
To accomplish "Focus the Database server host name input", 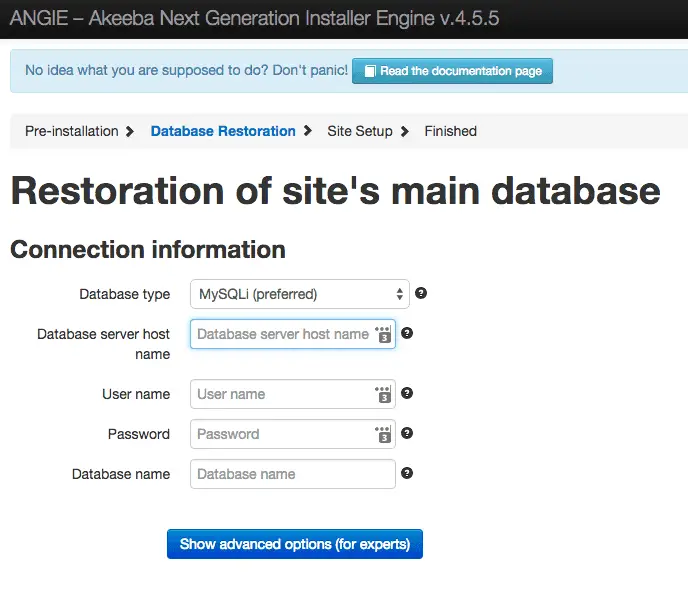I will (x=293, y=334).
